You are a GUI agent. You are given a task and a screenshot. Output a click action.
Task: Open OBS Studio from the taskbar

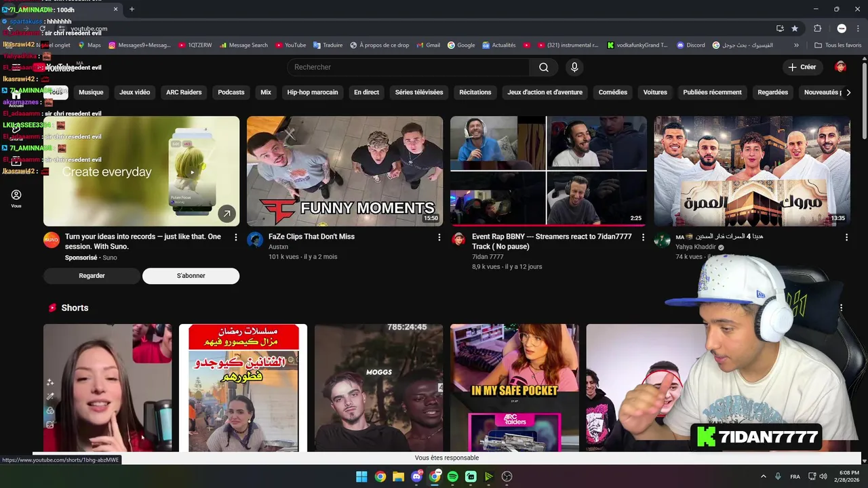coord(507,476)
